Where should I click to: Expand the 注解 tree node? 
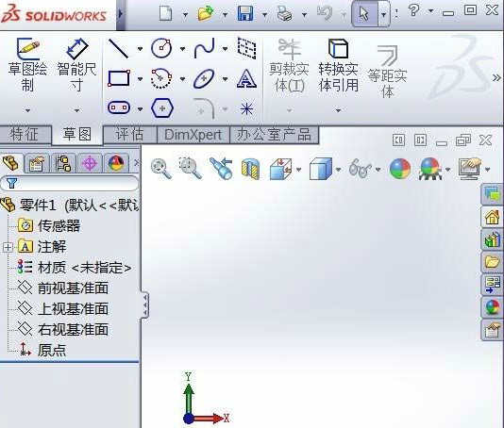click(8, 247)
